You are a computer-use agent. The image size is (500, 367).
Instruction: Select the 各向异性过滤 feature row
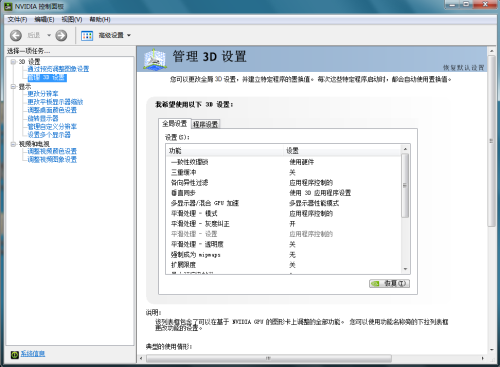coord(284,183)
